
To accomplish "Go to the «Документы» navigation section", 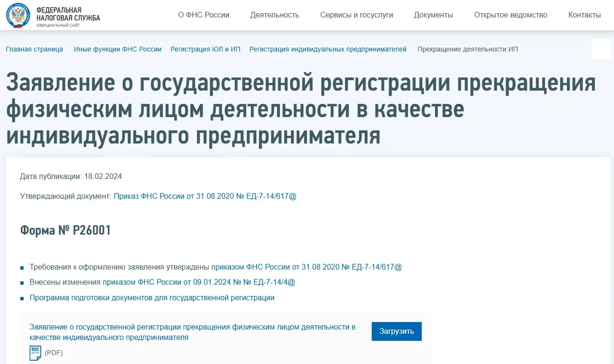I will pyautogui.click(x=433, y=15).
